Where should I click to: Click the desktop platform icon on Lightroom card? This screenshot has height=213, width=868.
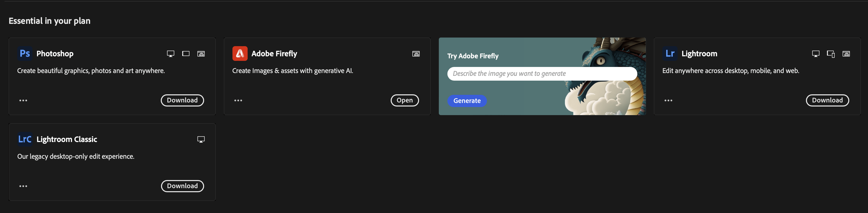tap(816, 54)
